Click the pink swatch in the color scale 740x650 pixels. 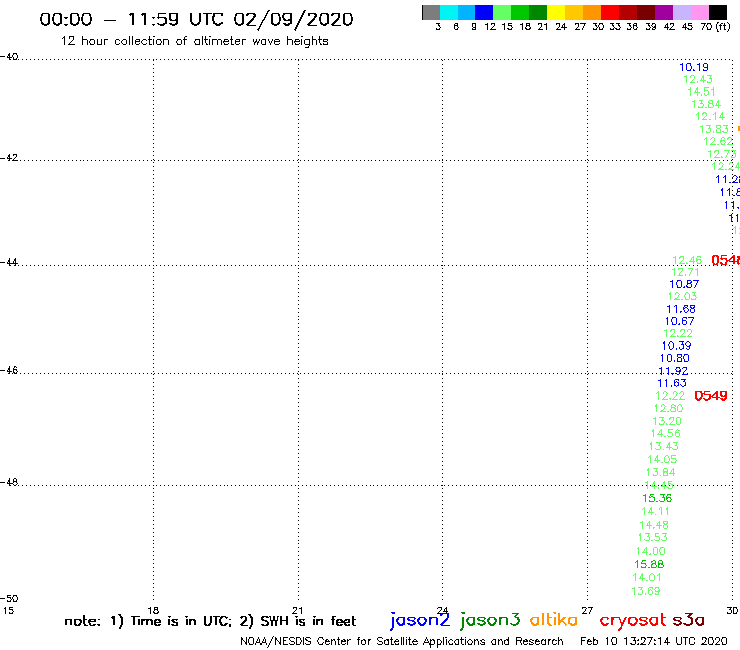[699, 13]
